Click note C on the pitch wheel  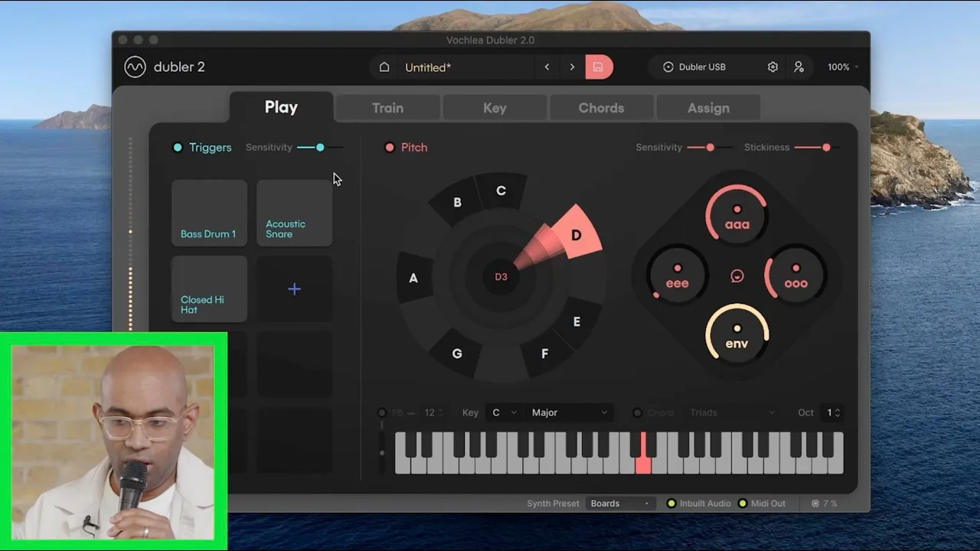click(x=501, y=191)
